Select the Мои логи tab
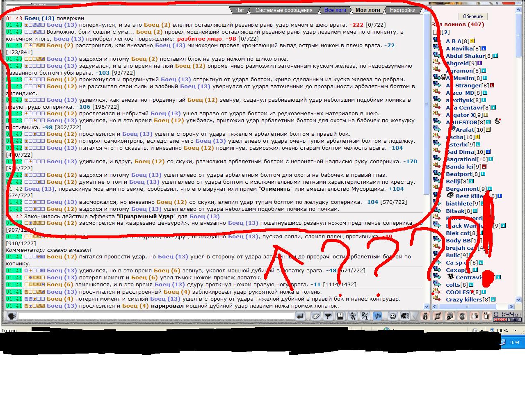Screen dimensions: 525x420 [x=368, y=10]
